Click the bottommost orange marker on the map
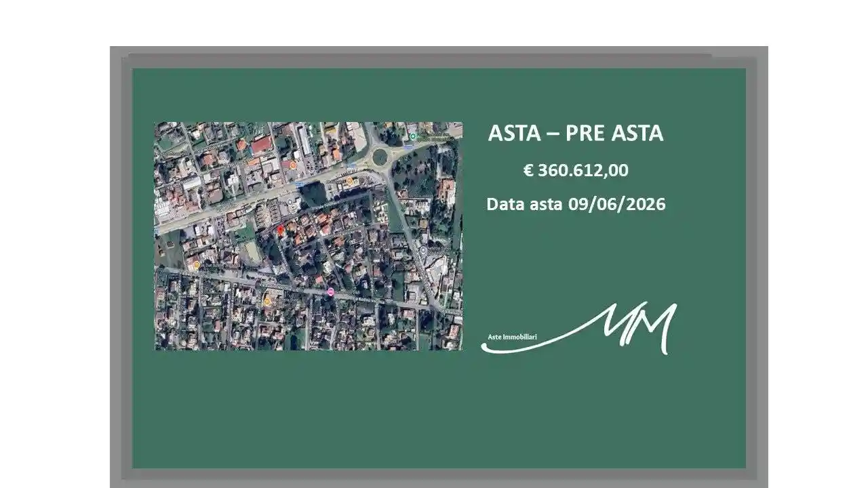This screenshot has width=868, height=488. (267, 300)
